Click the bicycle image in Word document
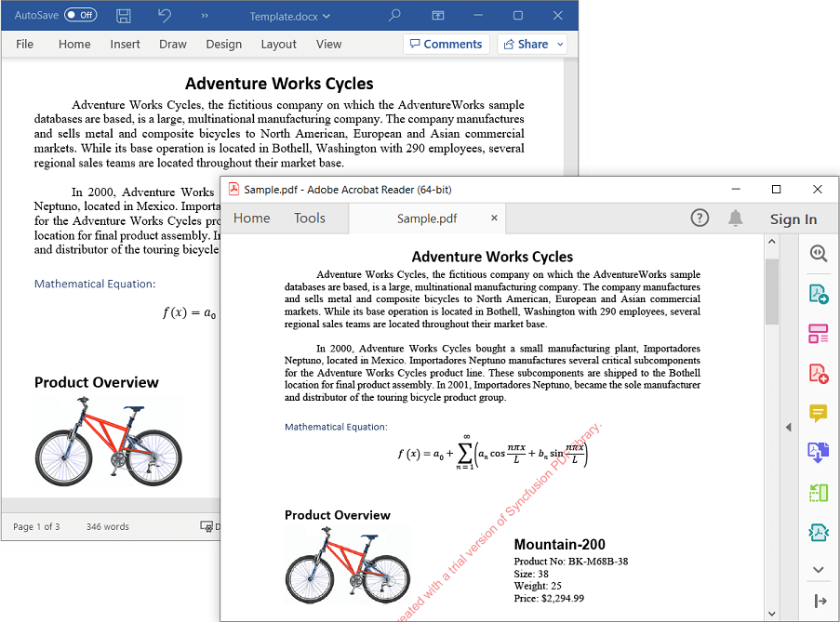 coord(109,441)
